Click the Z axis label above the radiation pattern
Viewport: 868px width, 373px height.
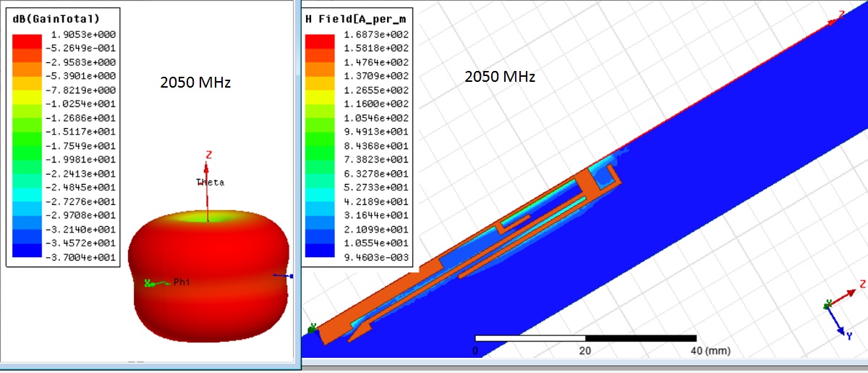coord(208,154)
